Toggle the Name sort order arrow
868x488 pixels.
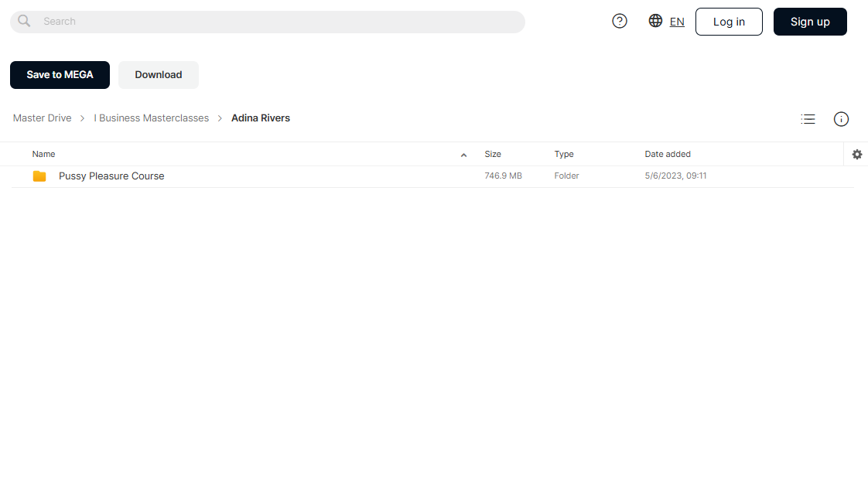pos(464,155)
